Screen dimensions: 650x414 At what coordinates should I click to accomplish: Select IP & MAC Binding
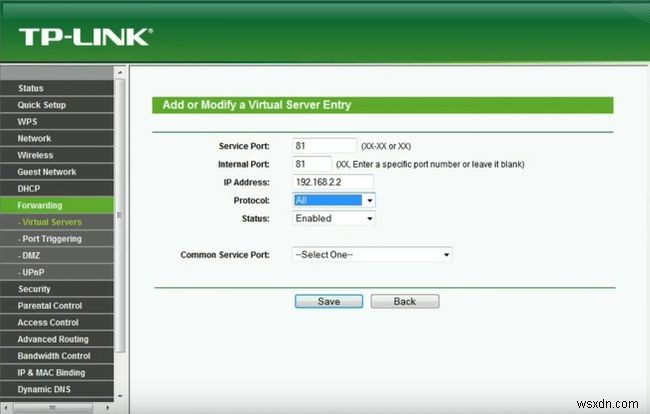pyautogui.click(x=57, y=373)
